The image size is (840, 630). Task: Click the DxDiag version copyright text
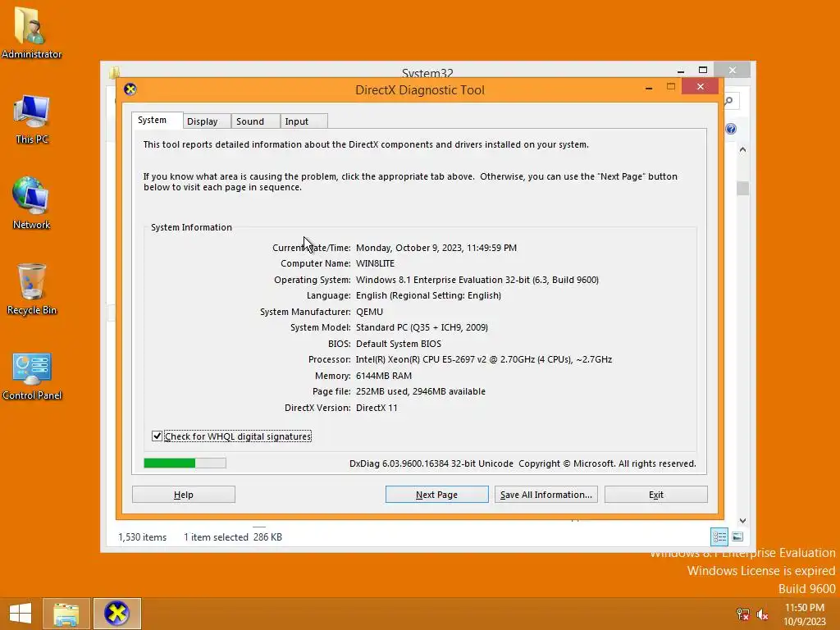[x=523, y=463]
